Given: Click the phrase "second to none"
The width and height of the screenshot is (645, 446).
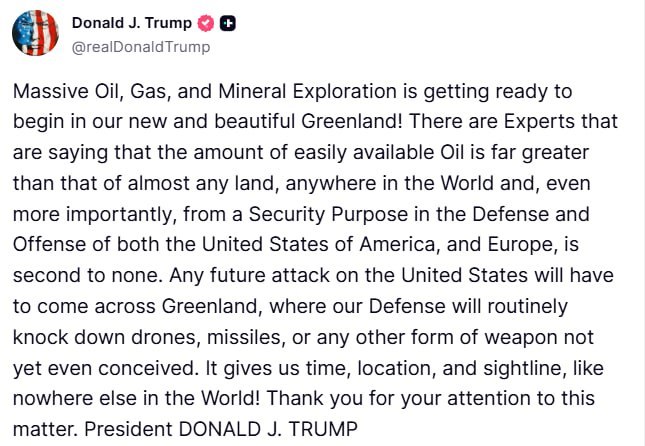Looking at the screenshot, I should point(85,276).
